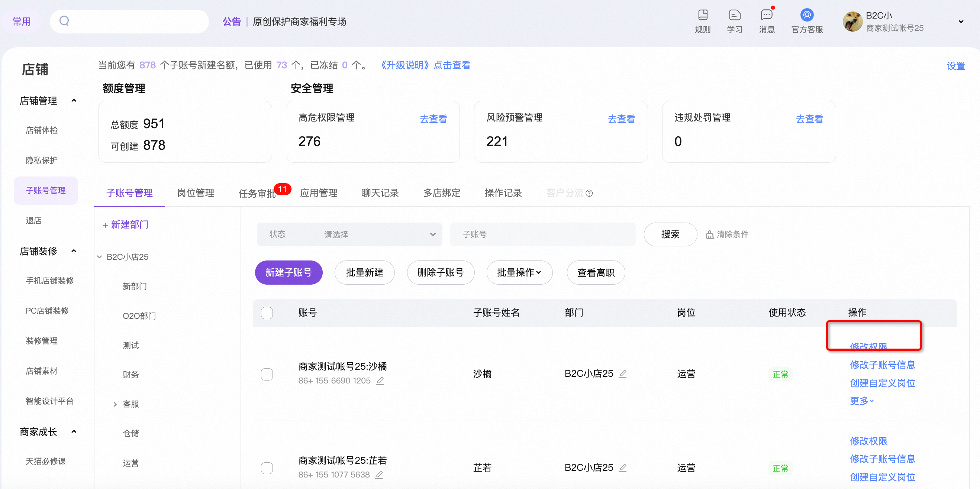Image resolution: width=980 pixels, height=489 pixels.
Task: Edit phone number for 芷若 pencil icon
Action: pos(379,475)
